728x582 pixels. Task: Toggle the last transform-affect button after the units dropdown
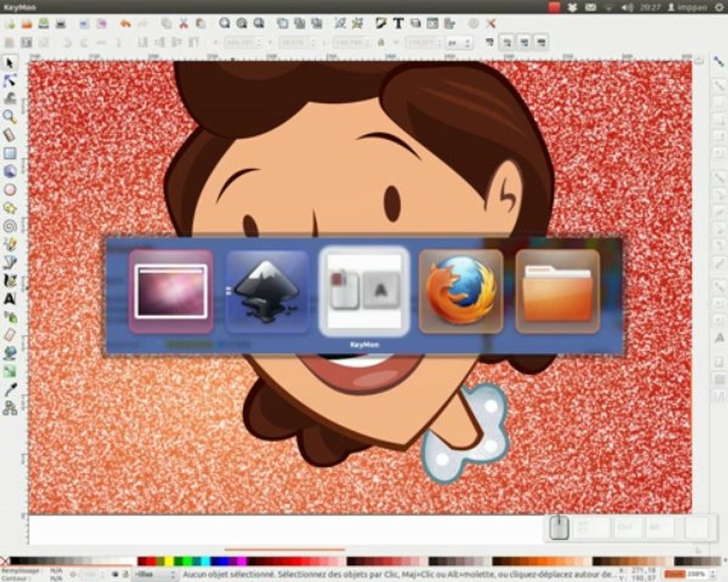[541, 43]
